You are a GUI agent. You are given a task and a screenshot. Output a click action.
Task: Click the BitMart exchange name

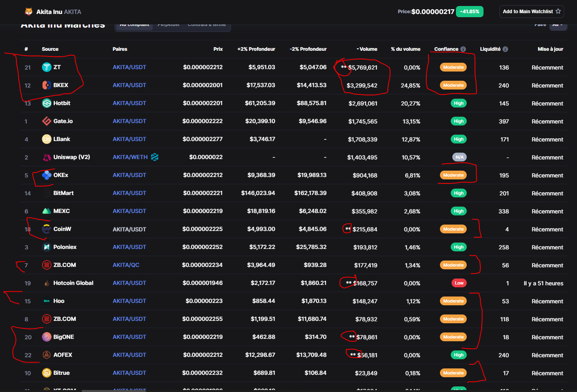[64, 193]
